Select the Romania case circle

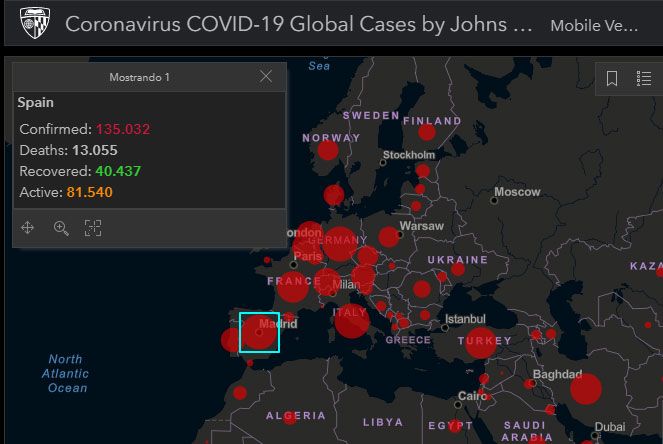pos(422,290)
